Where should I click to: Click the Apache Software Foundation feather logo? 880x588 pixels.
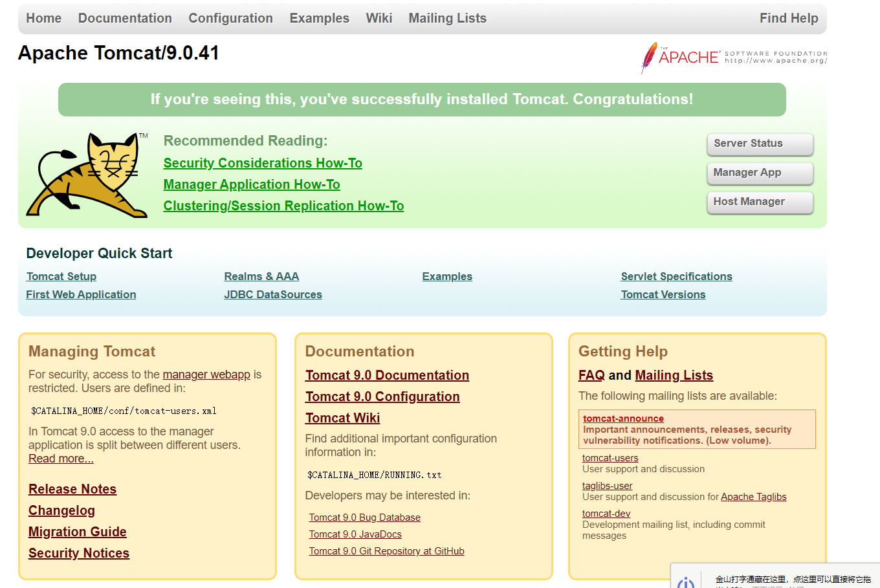pyautogui.click(x=734, y=58)
